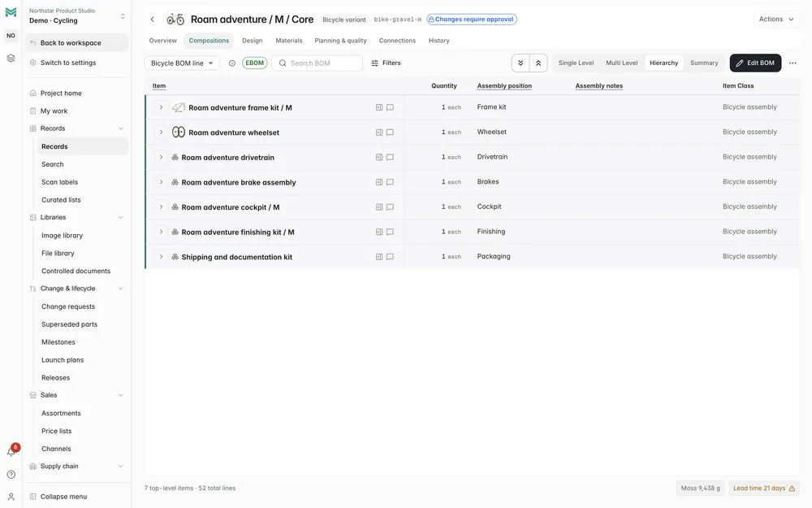Switch BOM view to Summary
This screenshot has width=812, height=508.
point(704,63)
